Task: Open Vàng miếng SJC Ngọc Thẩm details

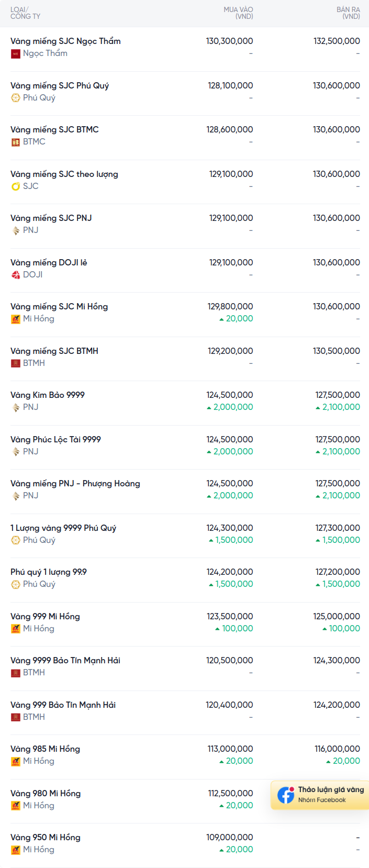Action: (x=65, y=41)
